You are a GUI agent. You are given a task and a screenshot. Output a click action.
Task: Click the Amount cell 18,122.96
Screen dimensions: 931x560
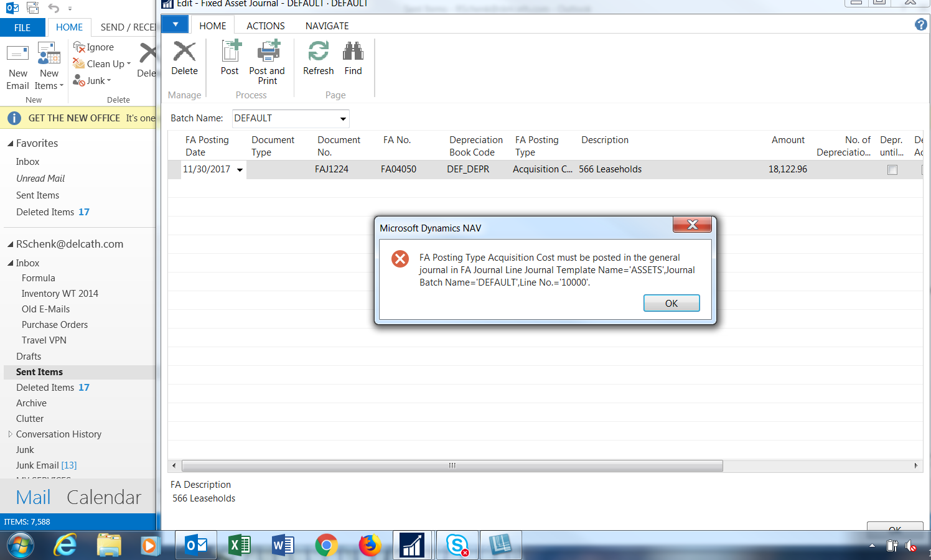(788, 169)
